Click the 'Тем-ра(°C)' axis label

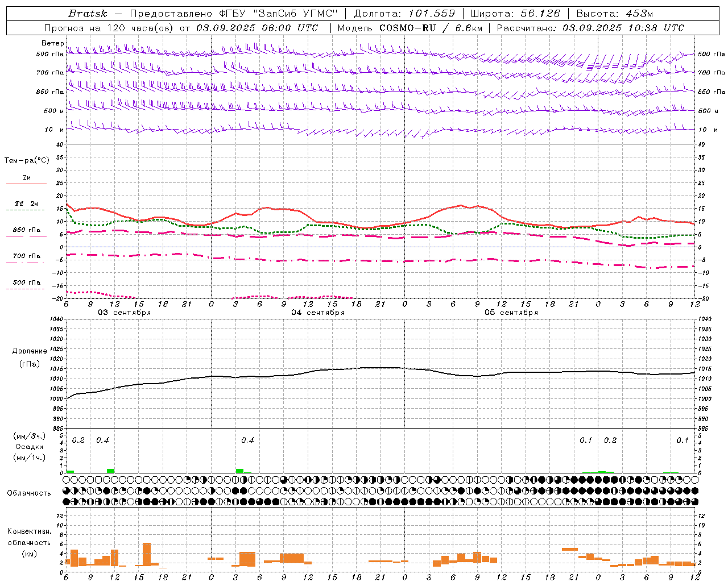(27, 161)
